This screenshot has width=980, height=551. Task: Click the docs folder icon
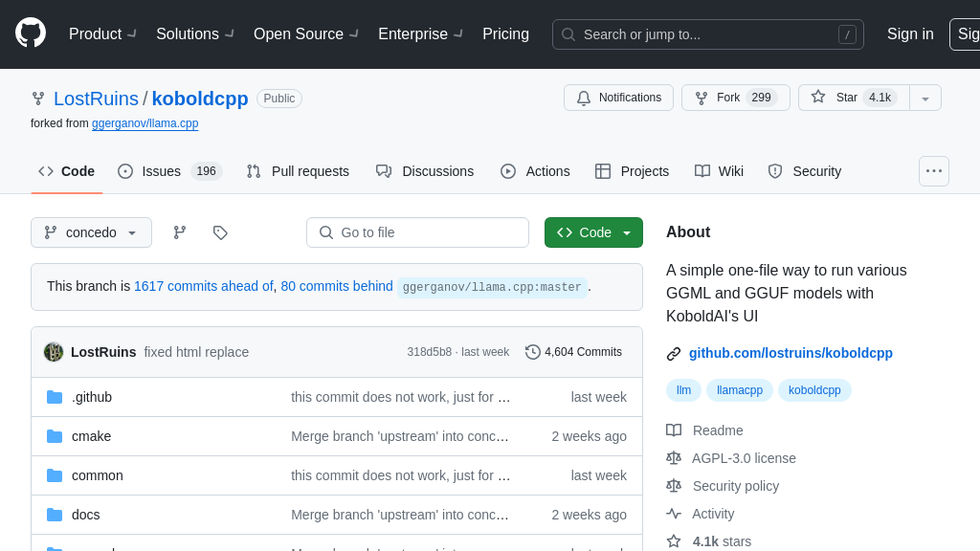coord(55,515)
